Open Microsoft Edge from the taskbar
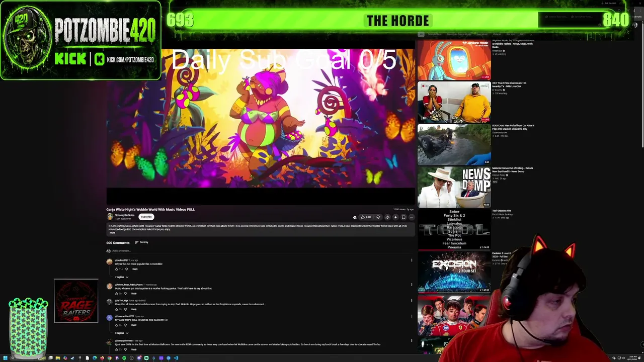644x362 pixels. click(x=95, y=358)
